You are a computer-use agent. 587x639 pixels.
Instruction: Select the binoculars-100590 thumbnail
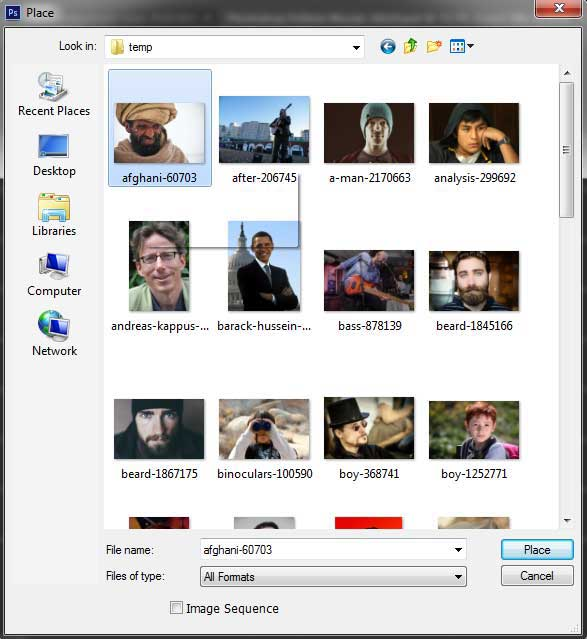pyautogui.click(x=264, y=429)
